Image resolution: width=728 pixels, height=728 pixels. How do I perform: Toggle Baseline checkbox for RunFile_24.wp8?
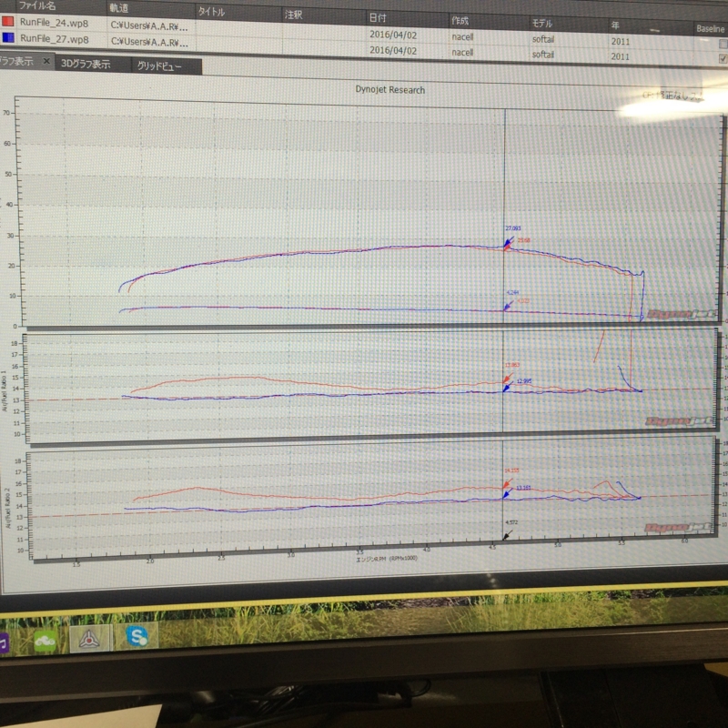[723, 44]
